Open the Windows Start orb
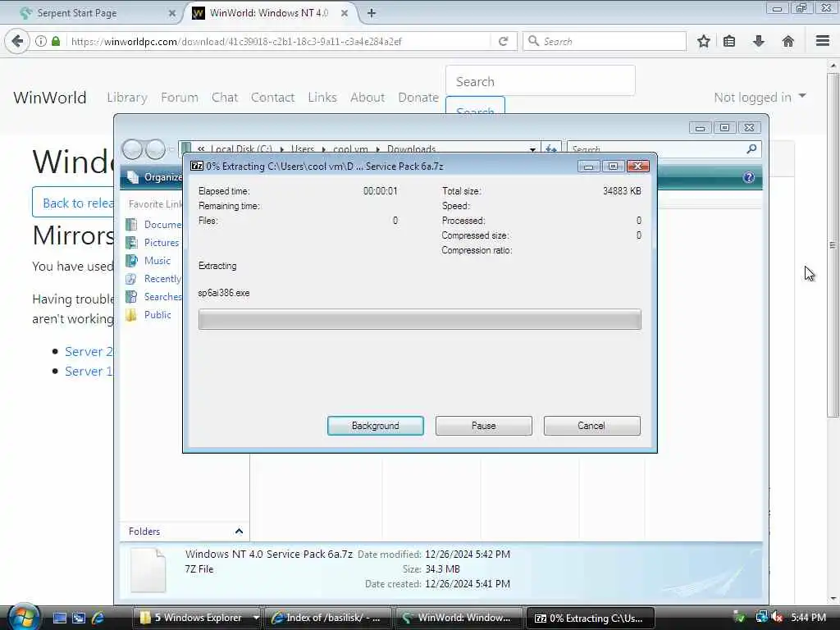 click(24, 617)
